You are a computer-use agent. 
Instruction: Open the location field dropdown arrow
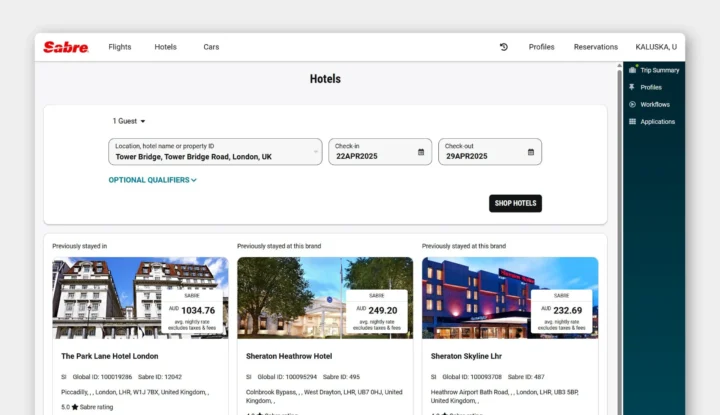(x=316, y=152)
